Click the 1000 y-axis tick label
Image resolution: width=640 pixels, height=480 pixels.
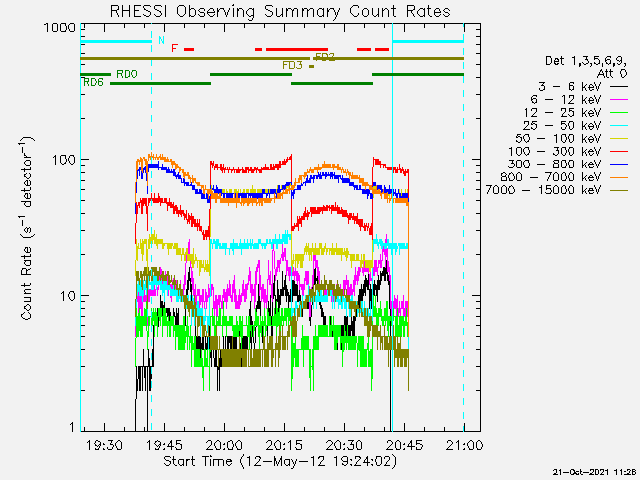(60, 28)
